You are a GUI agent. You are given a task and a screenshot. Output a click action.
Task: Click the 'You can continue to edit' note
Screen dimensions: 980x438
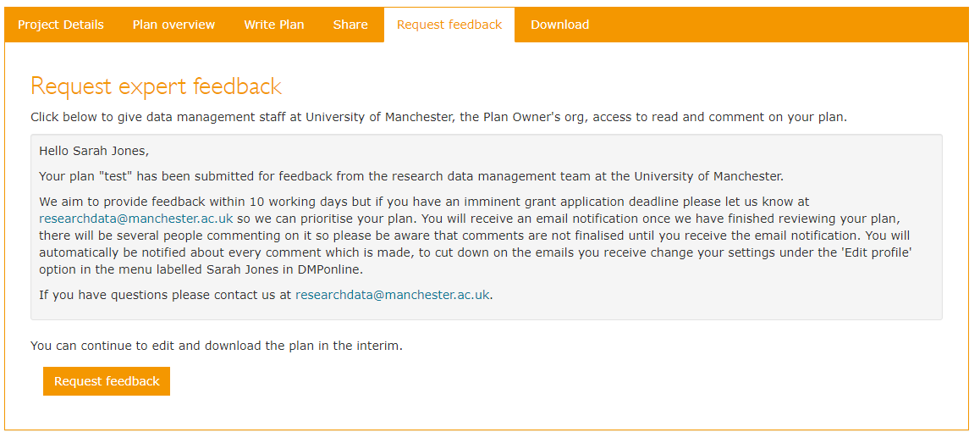(216, 346)
